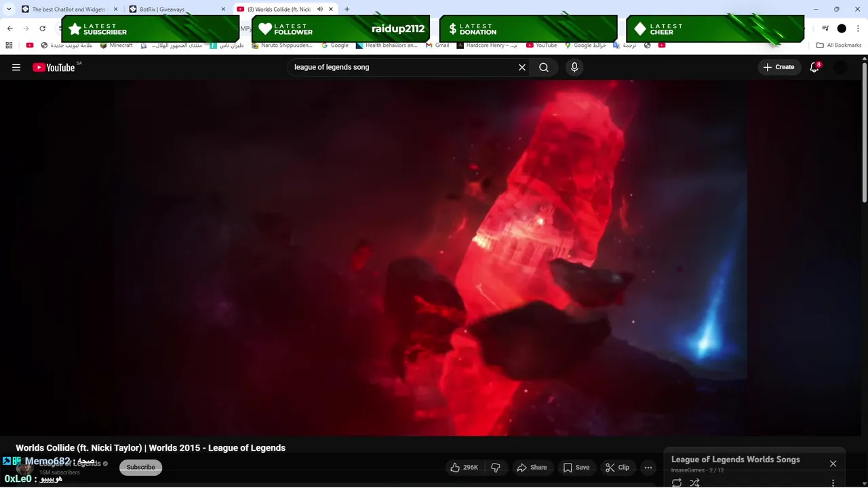Like the video showing 296K
Image resolution: width=868 pixels, height=488 pixels.
[x=465, y=468]
